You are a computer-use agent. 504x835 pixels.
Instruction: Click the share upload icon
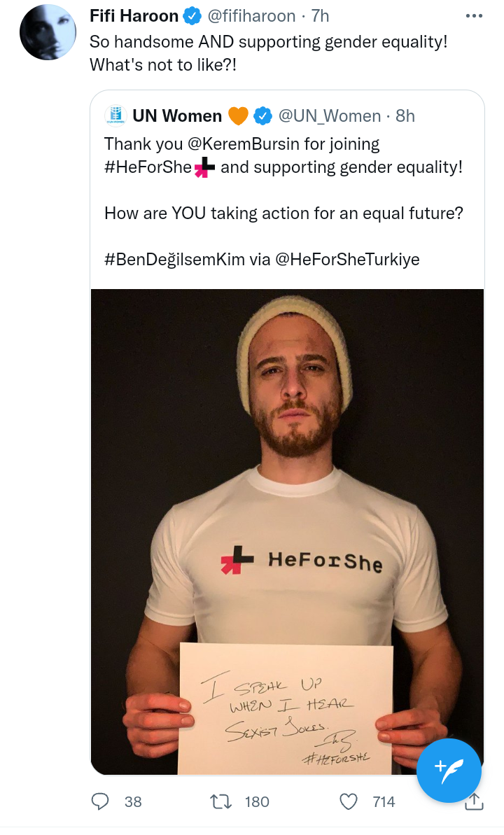click(x=474, y=801)
